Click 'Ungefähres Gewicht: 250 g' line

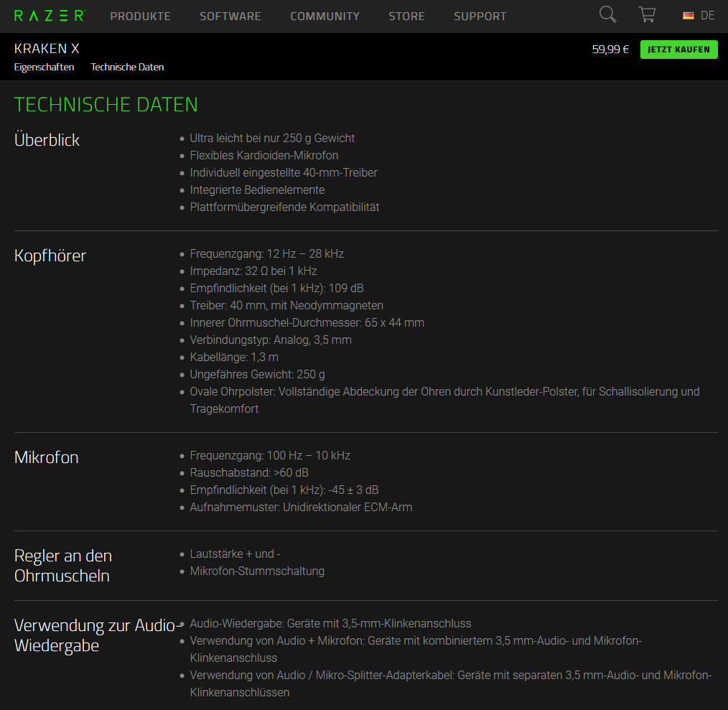[x=257, y=374]
